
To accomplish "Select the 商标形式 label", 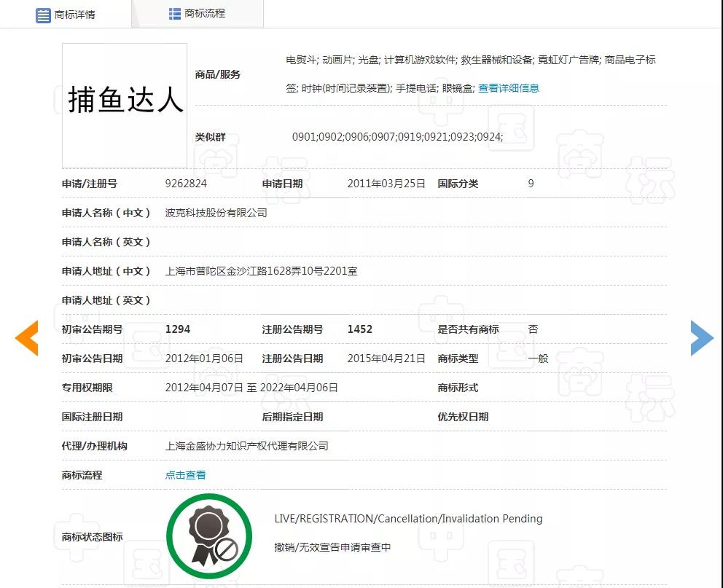I will 458,388.
